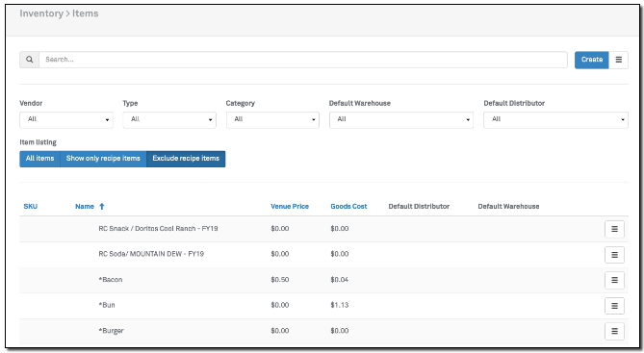Image resolution: width=644 pixels, height=353 pixels.
Task: Click *Bacon venue price $0.50
Action: click(x=280, y=280)
